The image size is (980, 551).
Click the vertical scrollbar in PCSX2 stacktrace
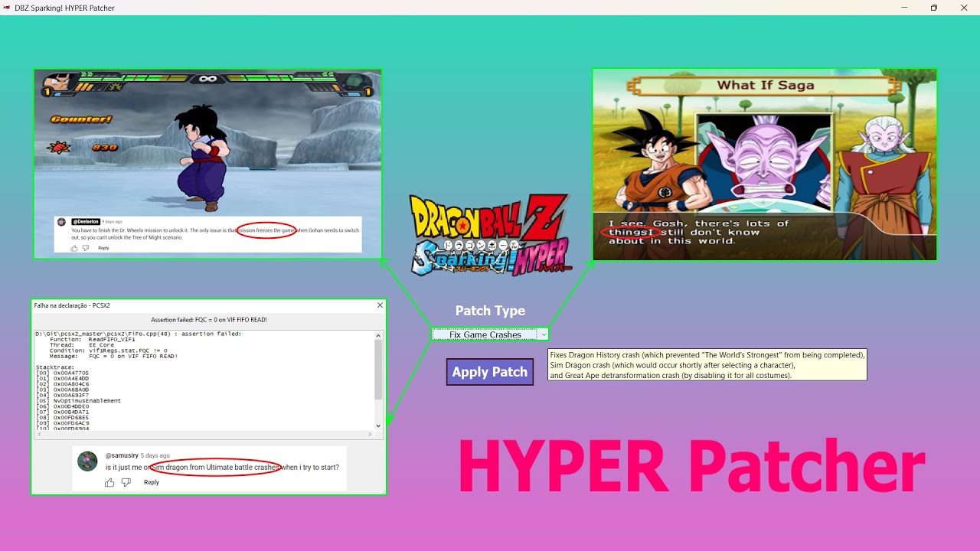378,380
